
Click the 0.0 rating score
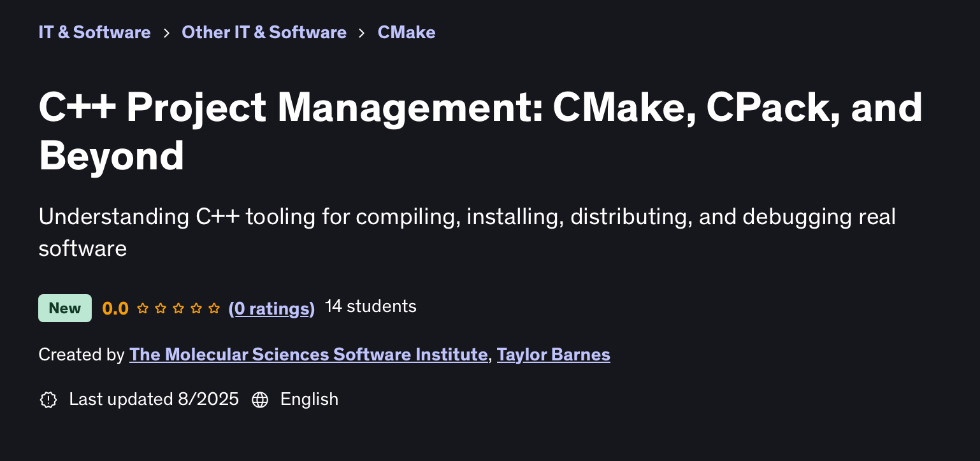pos(115,308)
